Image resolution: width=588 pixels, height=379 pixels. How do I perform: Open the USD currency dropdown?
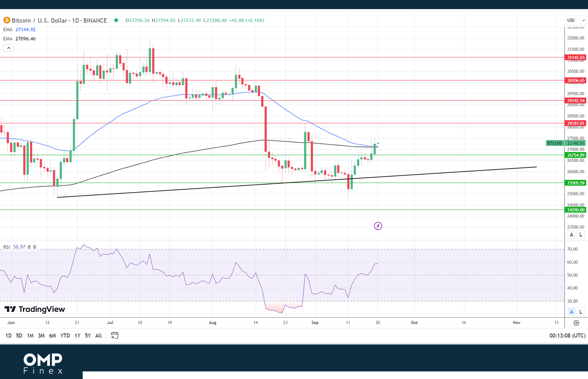click(576, 20)
